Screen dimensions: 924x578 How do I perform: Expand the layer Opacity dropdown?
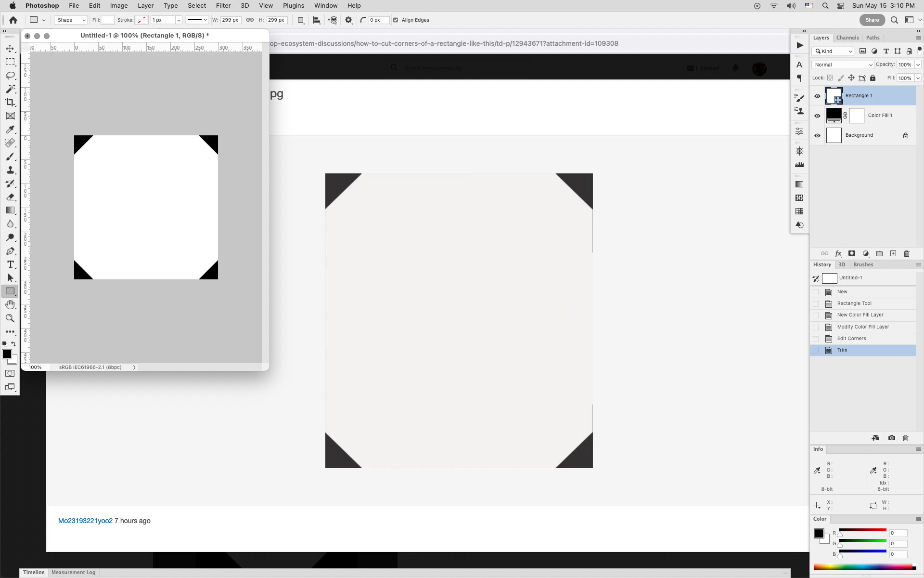pos(918,65)
